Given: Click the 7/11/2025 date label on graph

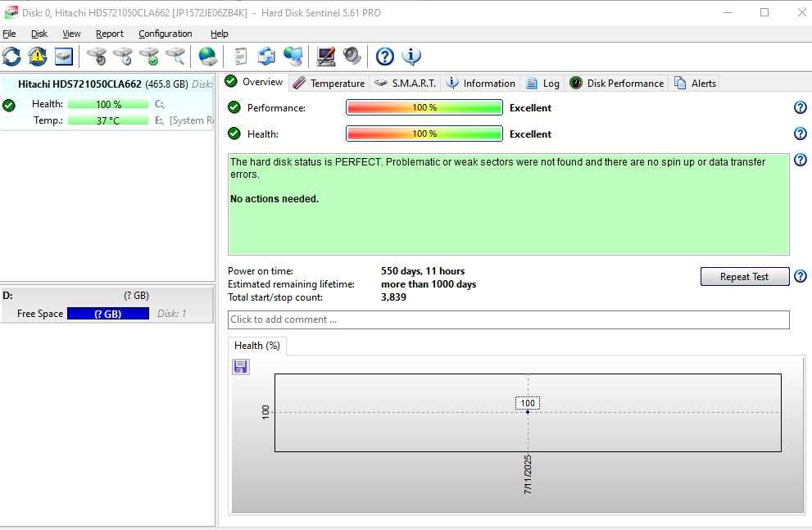Looking at the screenshot, I should pos(528,474).
